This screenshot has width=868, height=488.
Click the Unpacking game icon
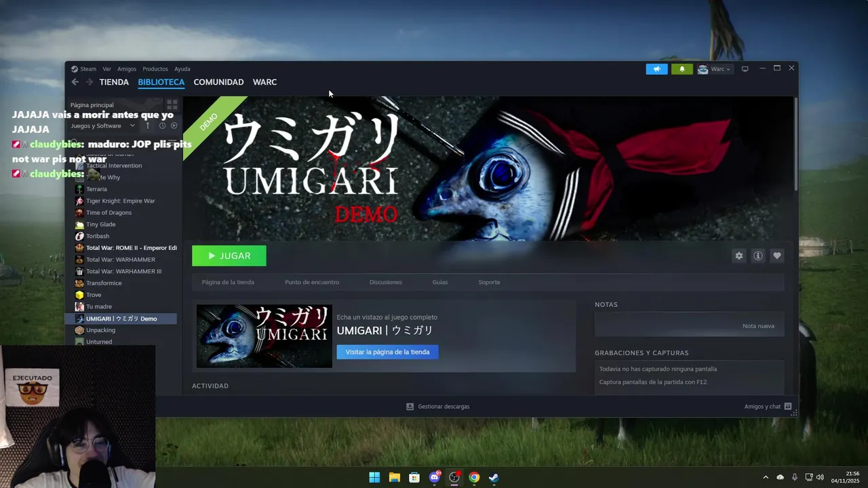tap(79, 330)
